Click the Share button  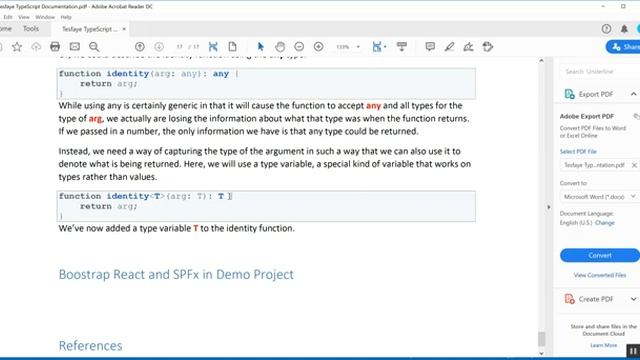point(623,47)
